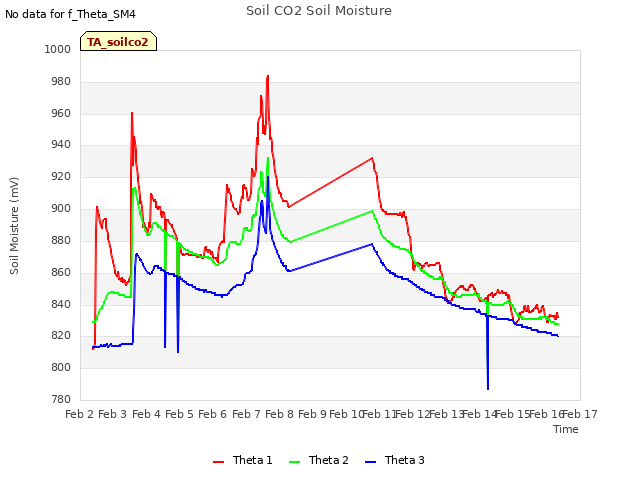Click the 780 y-axis label
The width and height of the screenshot is (640, 480).
click(x=61, y=399)
